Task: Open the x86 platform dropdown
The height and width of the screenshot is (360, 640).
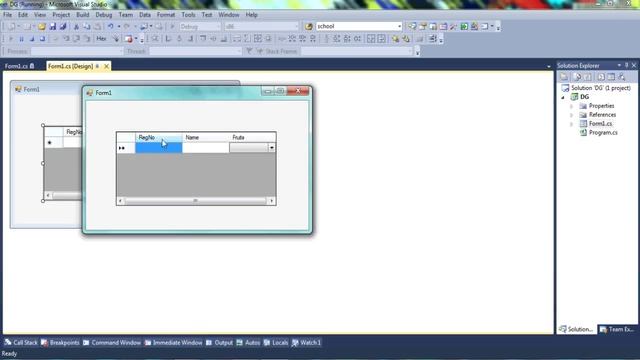Action: point(296,27)
